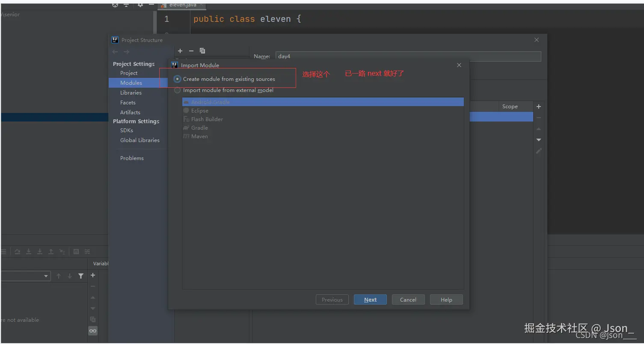Remove watch with Variables minus icon
This screenshot has width=644, height=344.
93,286
